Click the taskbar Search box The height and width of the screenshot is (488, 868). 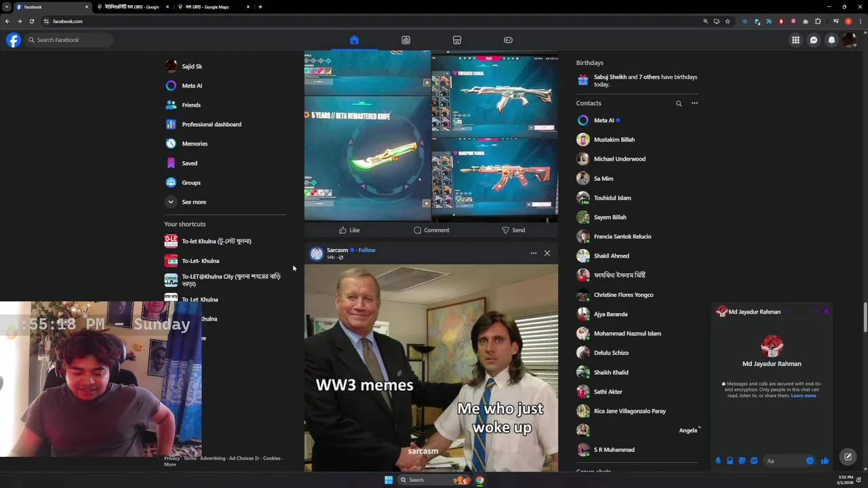[434, 480]
